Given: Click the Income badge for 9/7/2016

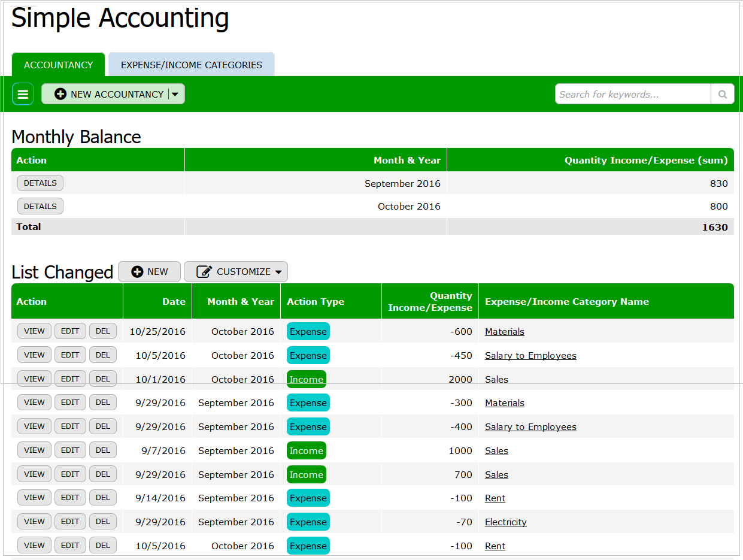Looking at the screenshot, I should (x=306, y=451).
